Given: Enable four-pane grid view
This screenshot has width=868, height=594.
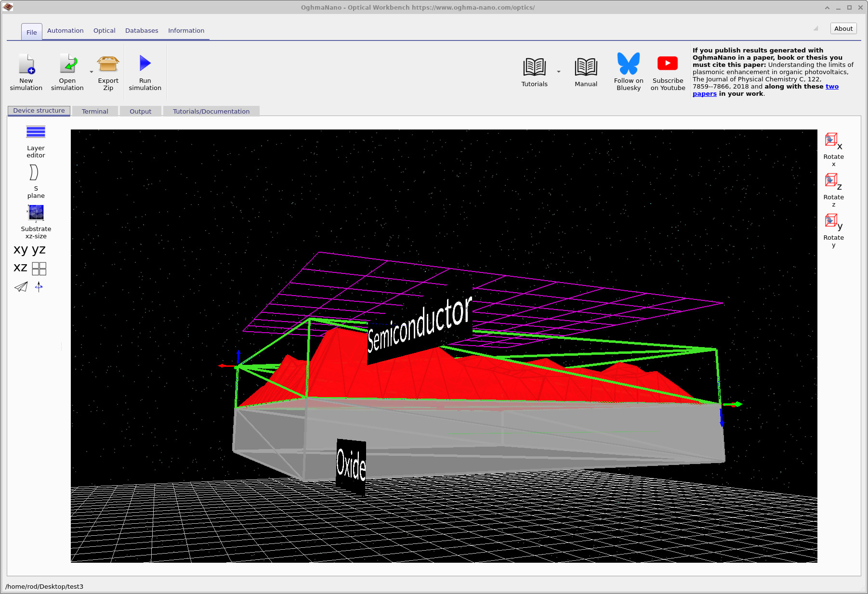Looking at the screenshot, I should point(39,268).
